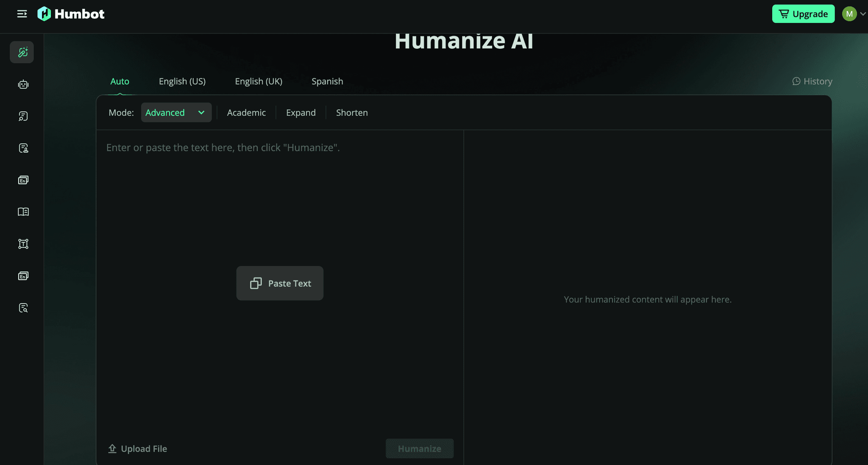
Task: Enable Shorten mode
Action: tap(352, 112)
